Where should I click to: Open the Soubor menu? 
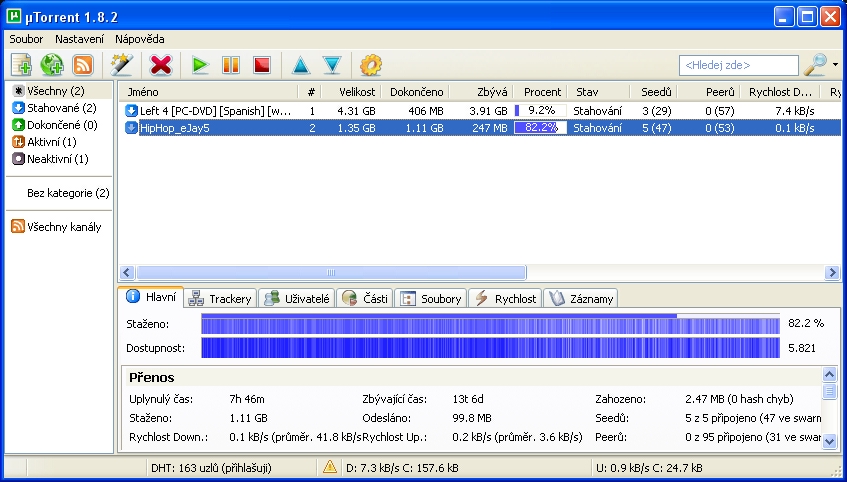click(26, 39)
